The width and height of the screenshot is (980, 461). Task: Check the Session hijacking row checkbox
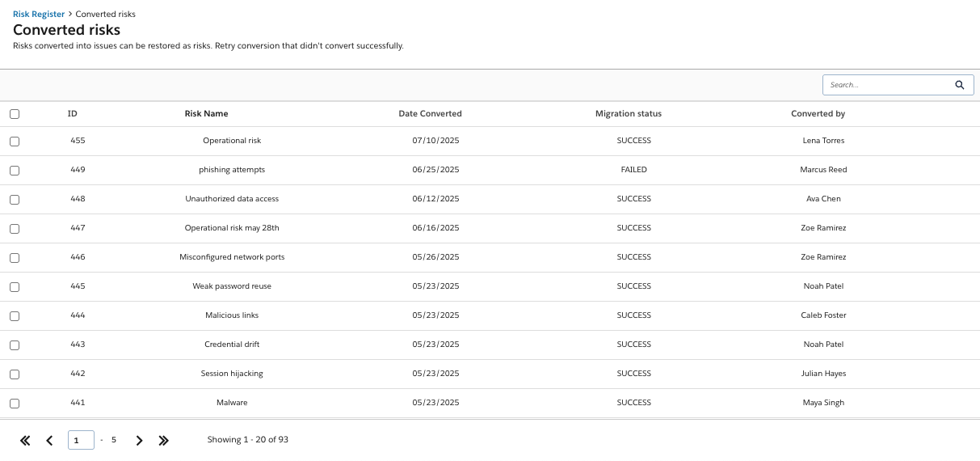tap(15, 374)
